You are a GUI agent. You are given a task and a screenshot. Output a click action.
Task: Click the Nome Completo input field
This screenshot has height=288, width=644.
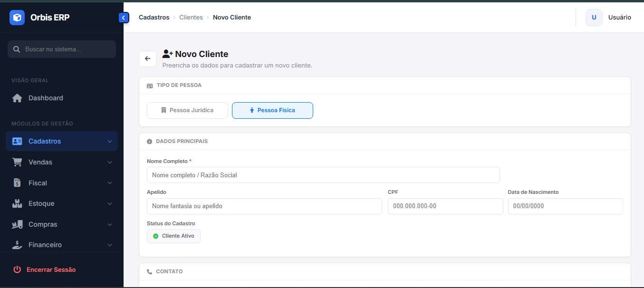tap(323, 175)
